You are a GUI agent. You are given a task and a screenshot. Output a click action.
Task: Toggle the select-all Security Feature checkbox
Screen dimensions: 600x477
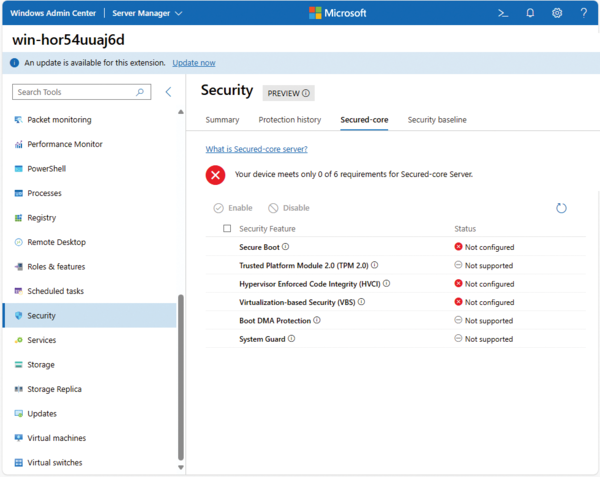pos(227,229)
